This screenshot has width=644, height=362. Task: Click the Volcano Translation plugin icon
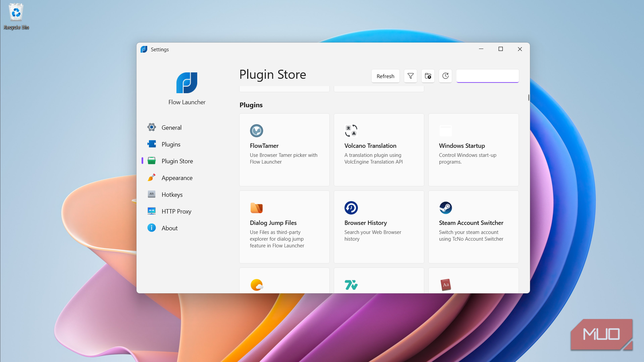[351, 131]
